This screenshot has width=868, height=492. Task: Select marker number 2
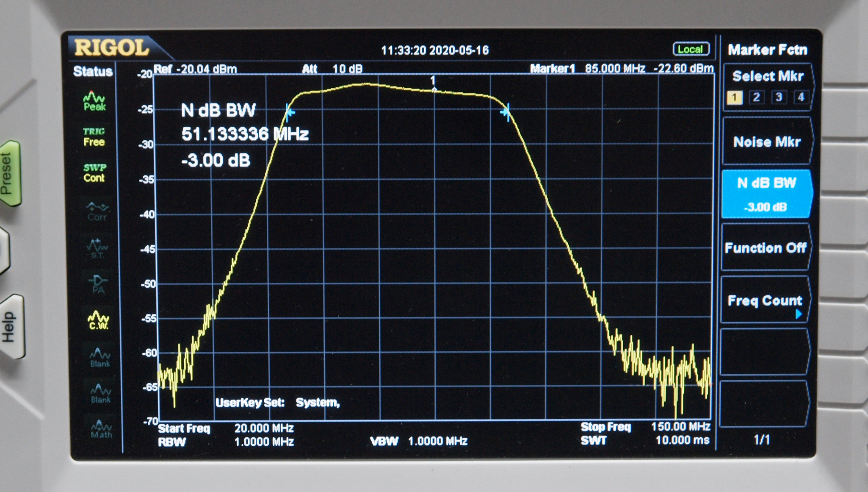click(x=756, y=97)
